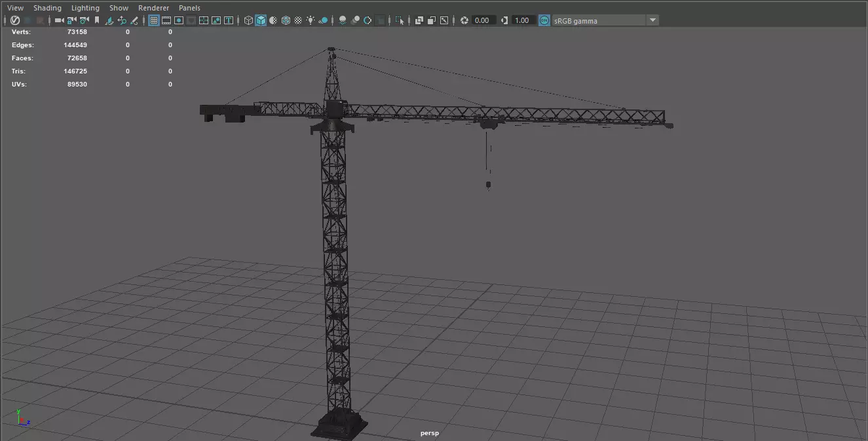868x441 pixels.
Task: Open the Shading menu
Action: 47,8
